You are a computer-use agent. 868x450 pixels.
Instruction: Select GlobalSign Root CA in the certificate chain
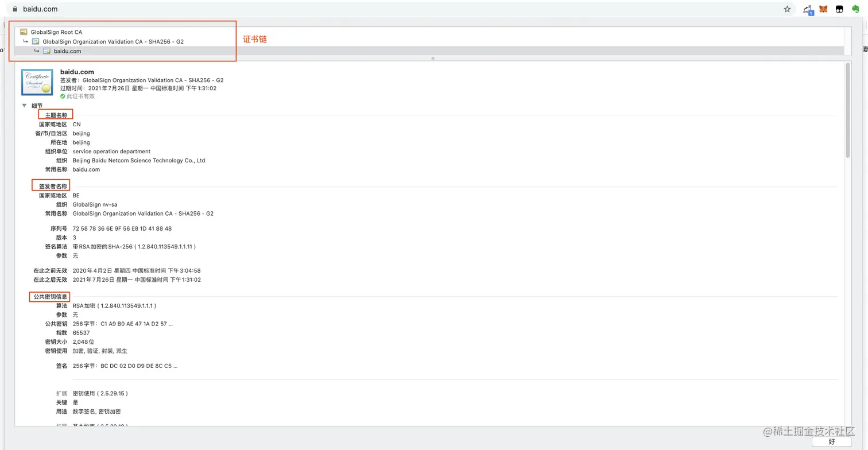click(56, 32)
